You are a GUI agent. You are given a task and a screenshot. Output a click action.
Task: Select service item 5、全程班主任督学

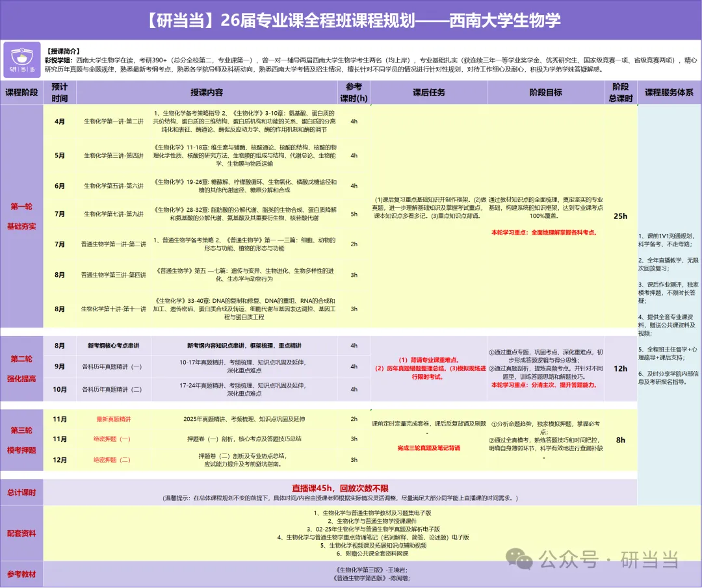point(668,353)
